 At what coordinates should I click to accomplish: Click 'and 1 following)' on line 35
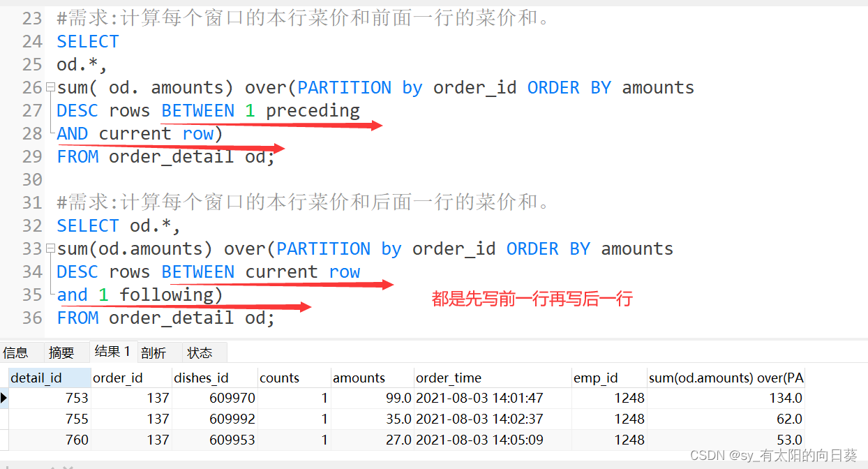tap(140, 295)
